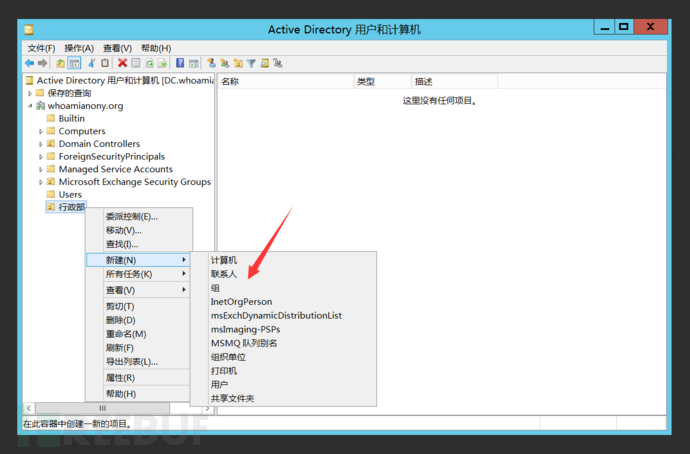Click the red X Delete icon
This screenshot has width=690, height=454.
pos(122,63)
